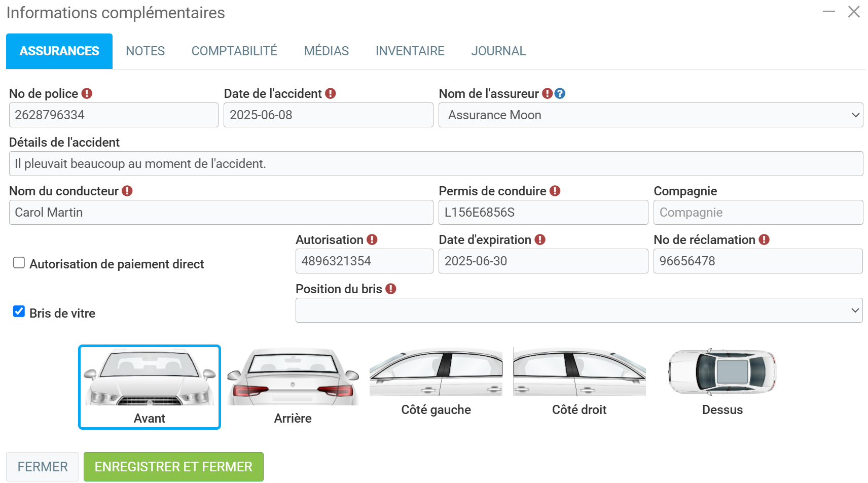This screenshot has height=483, width=868.
Task: Click the required warning icon next to No de police
Action: (87, 93)
